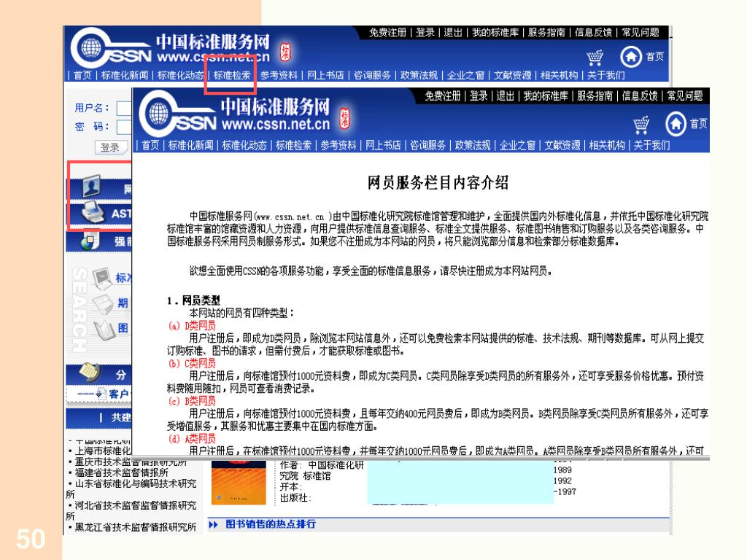Click 免费注册 in the back window top links
This screenshot has width=747, height=560.
(x=388, y=32)
